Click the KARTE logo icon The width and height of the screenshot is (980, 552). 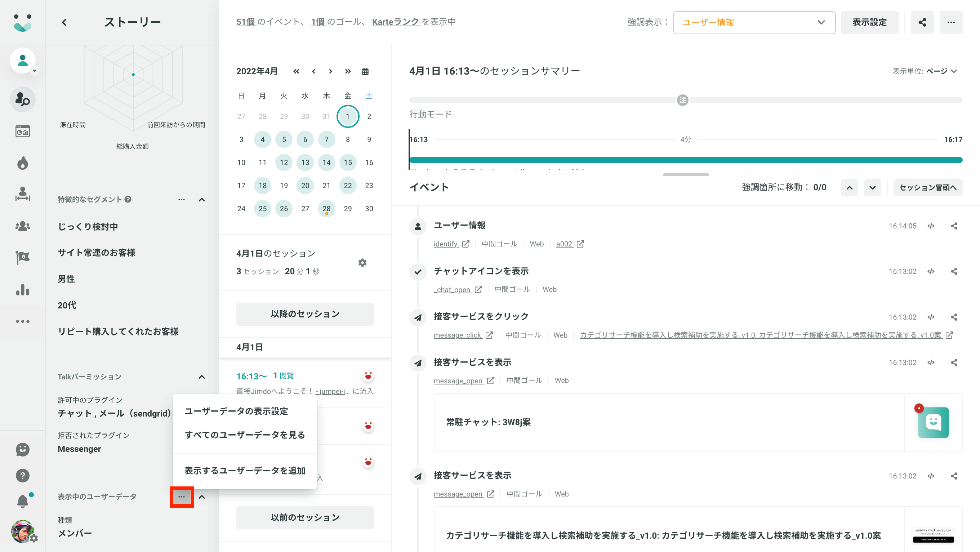pos(22,22)
